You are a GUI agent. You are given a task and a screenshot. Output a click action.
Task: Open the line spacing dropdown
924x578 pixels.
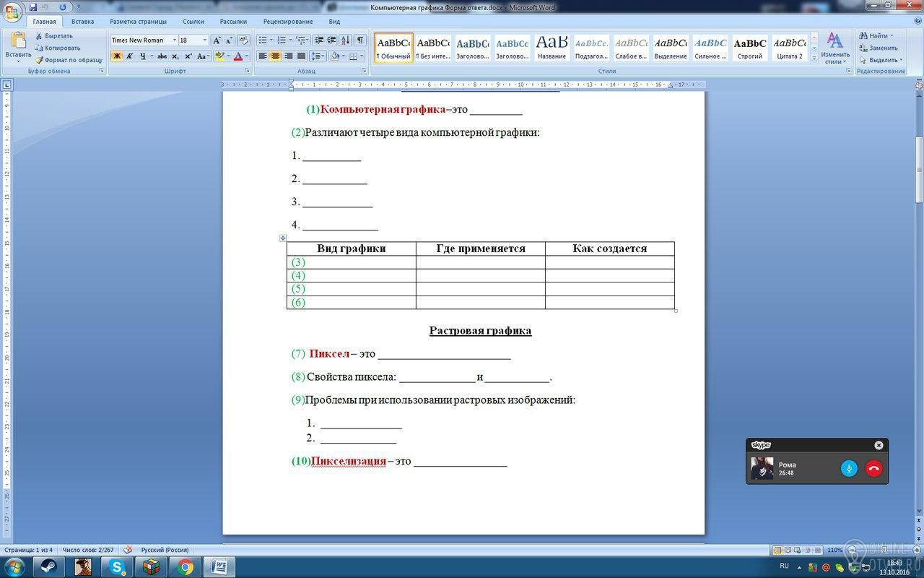coord(318,56)
